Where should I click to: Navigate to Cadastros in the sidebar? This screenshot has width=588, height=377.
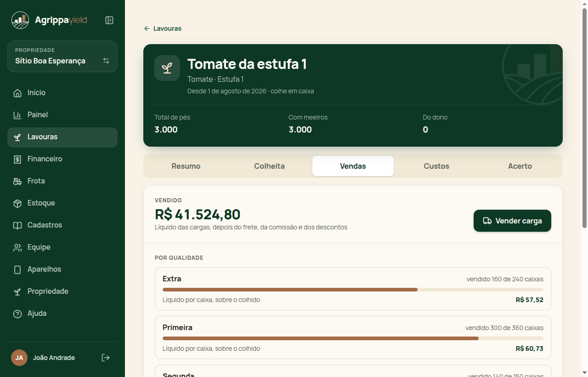coord(62,225)
